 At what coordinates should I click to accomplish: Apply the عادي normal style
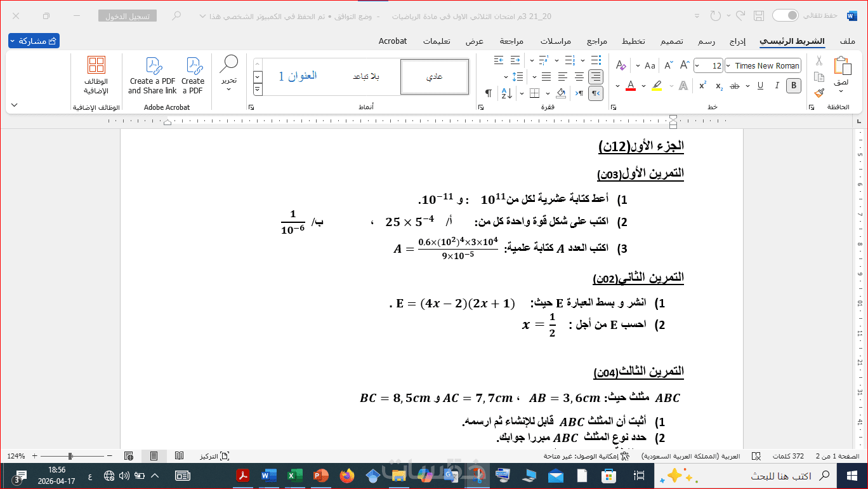(435, 77)
